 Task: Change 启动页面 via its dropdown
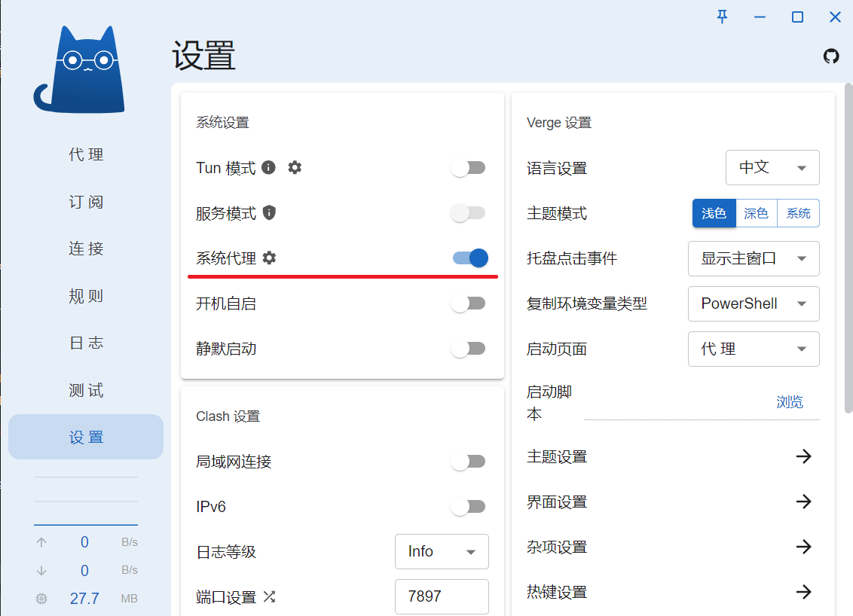click(x=754, y=349)
